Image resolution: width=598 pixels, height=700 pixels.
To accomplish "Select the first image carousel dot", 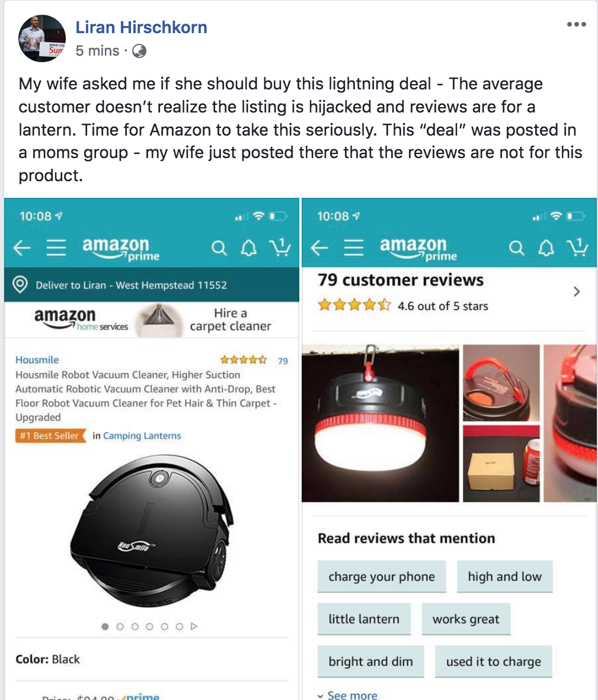I will 105,627.
